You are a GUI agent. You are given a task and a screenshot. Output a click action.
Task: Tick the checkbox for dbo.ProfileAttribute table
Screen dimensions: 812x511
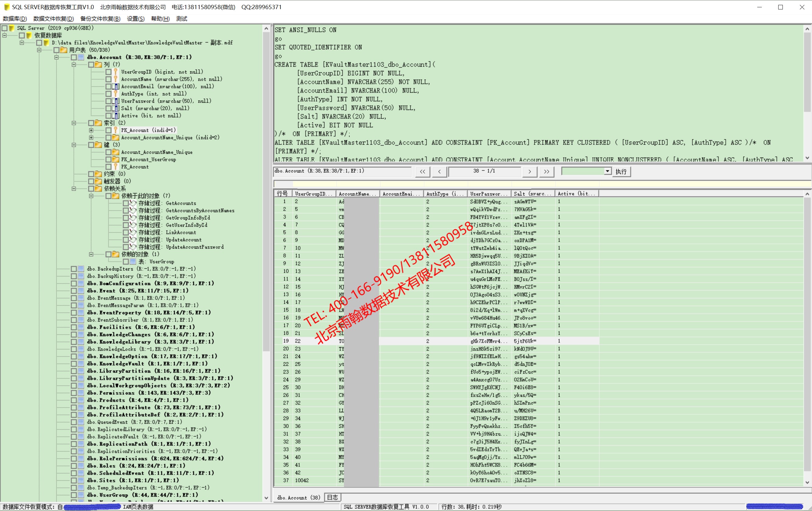[74, 408]
